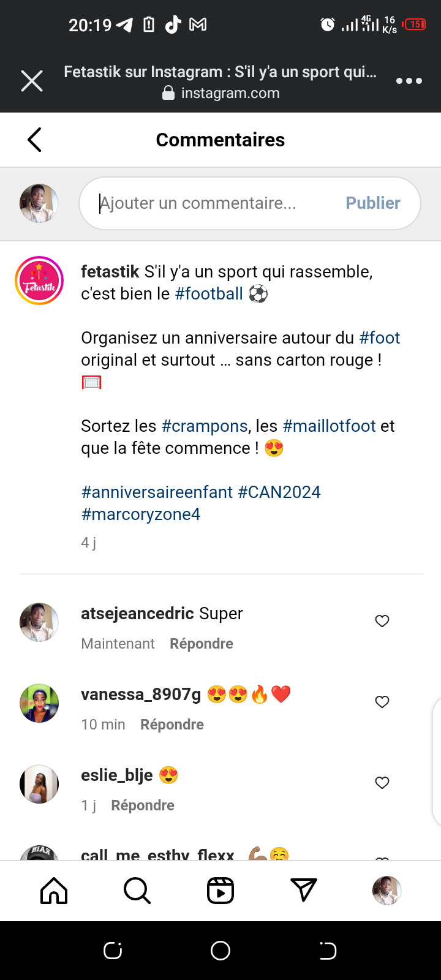Like eslie_blje's comment with heart

point(382,783)
